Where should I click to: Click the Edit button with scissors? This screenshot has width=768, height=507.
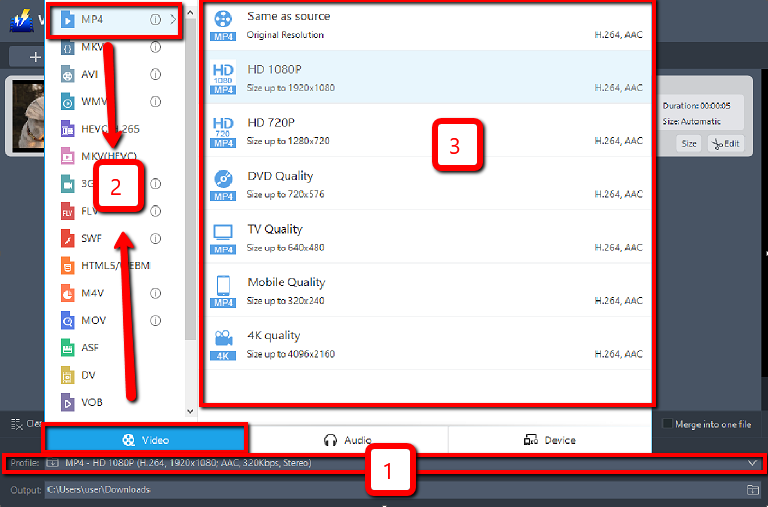click(x=725, y=144)
